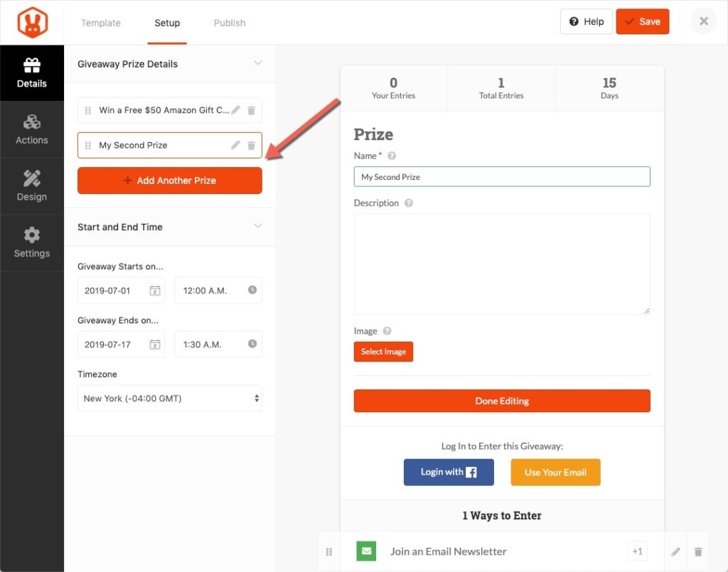The width and height of the screenshot is (728, 572).
Task: Open calendar for giveaway start date
Action: (154, 291)
